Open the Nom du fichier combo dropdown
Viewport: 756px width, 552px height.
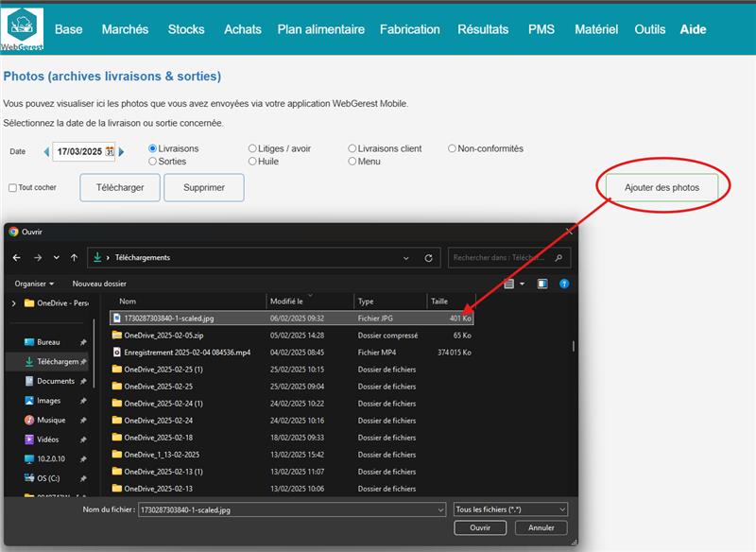coord(440,509)
